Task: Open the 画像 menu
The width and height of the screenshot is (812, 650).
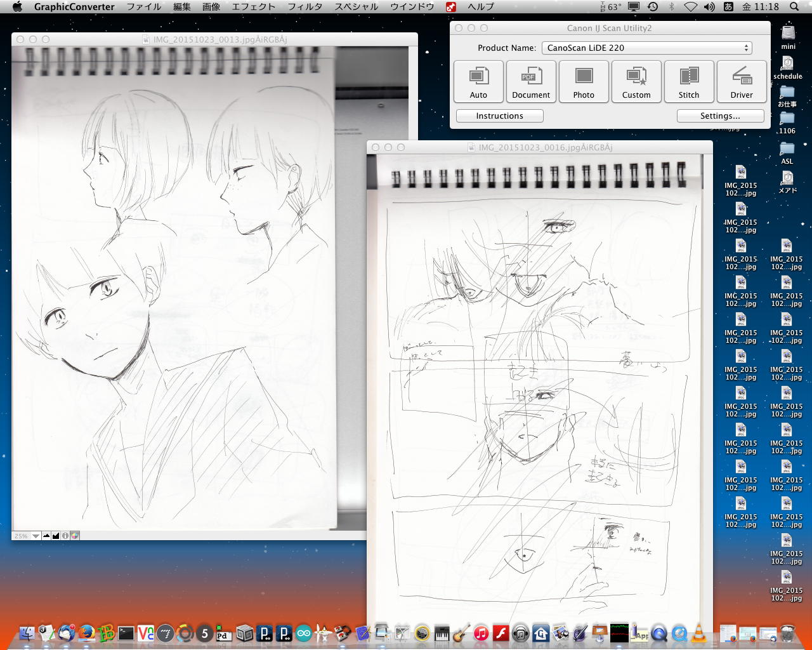Action: point(211,7)
